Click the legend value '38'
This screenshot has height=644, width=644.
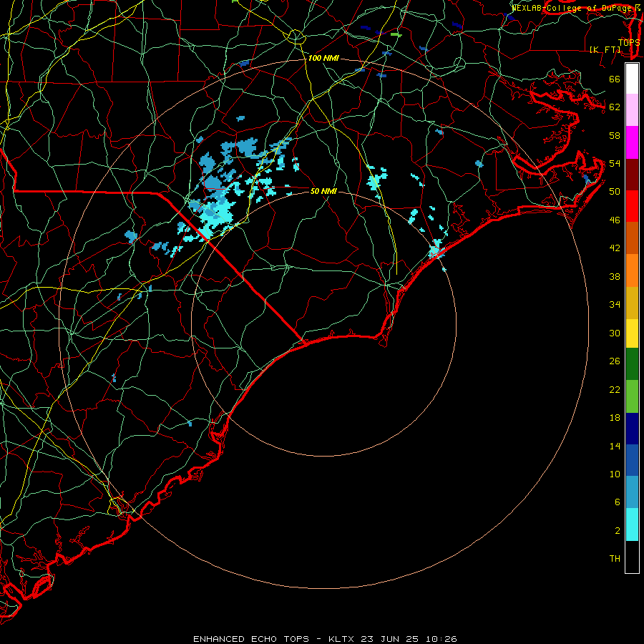point(615,277)
